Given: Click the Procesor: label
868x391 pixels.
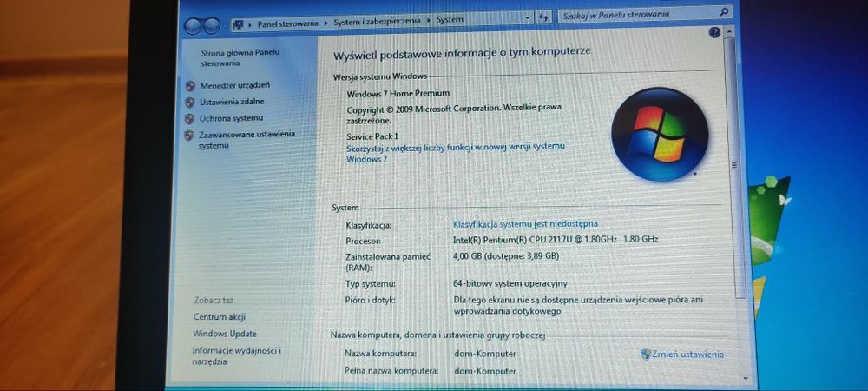Looking at the screenshot, I should tap(363, 241).
